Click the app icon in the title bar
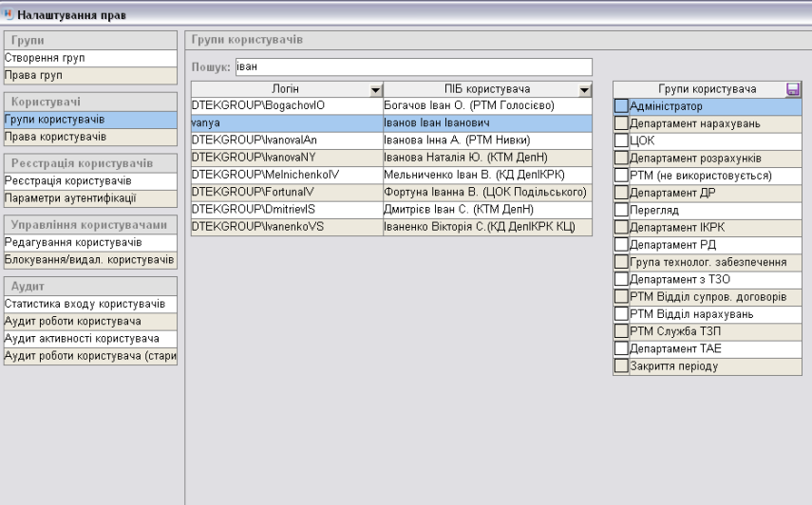This screenshot has width=812, height=505. click(9, 14)
